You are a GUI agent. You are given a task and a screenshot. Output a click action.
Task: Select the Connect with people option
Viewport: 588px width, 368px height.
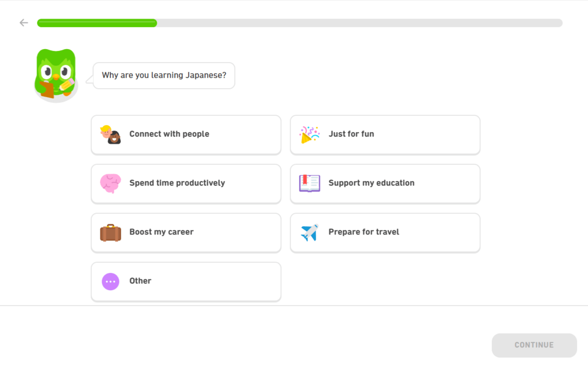point(186,135)
